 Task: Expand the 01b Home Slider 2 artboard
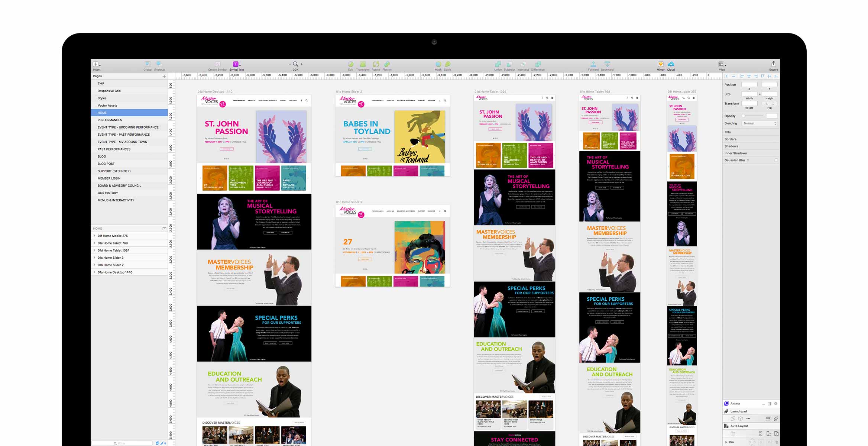[x=94, y=265]
